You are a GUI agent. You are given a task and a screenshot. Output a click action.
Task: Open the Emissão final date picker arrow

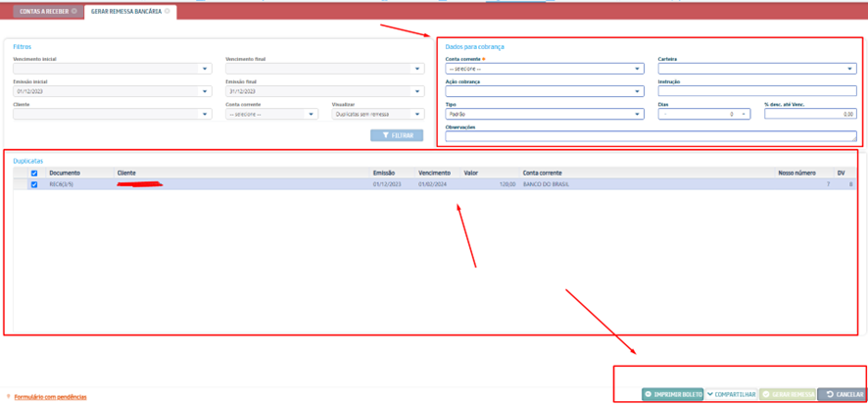click(417, 91)
